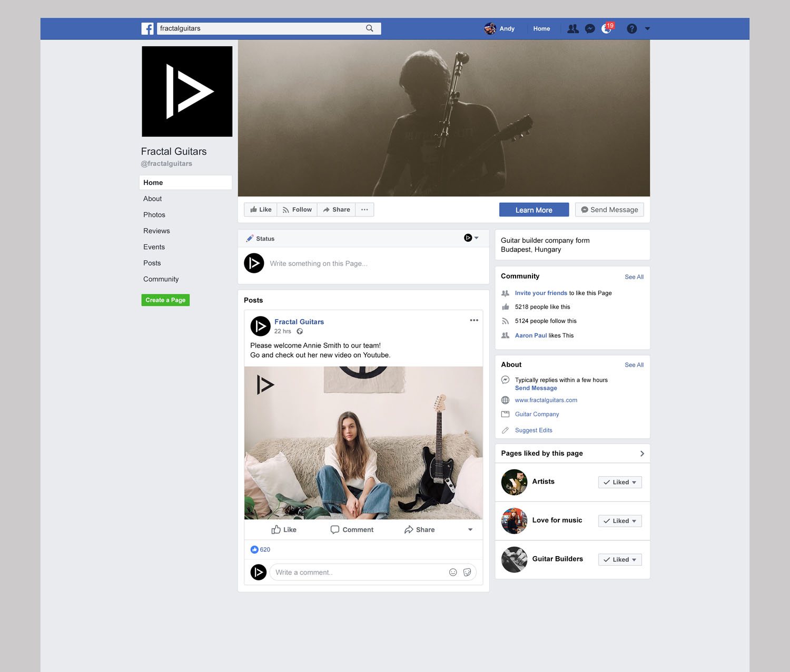Click the search magnifier icon
790x672 pixels.
coord(370,28)
